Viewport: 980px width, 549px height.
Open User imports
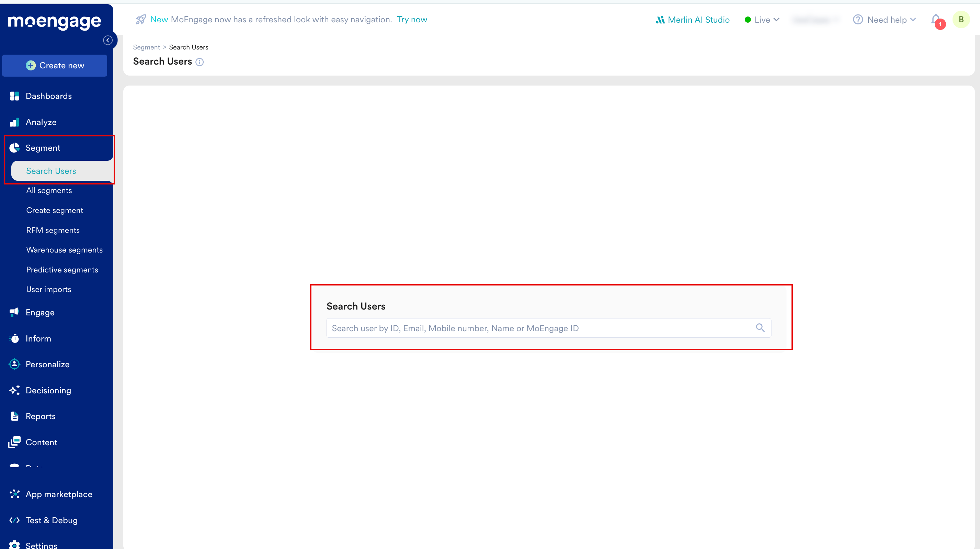[x=49, y=289]
